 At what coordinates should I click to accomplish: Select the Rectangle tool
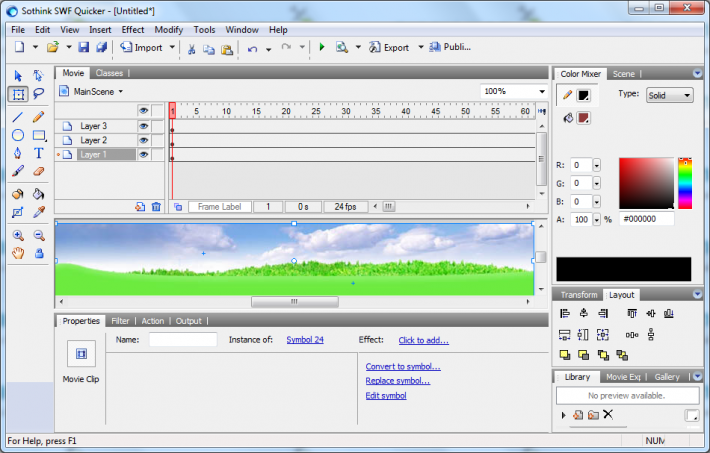39,135
